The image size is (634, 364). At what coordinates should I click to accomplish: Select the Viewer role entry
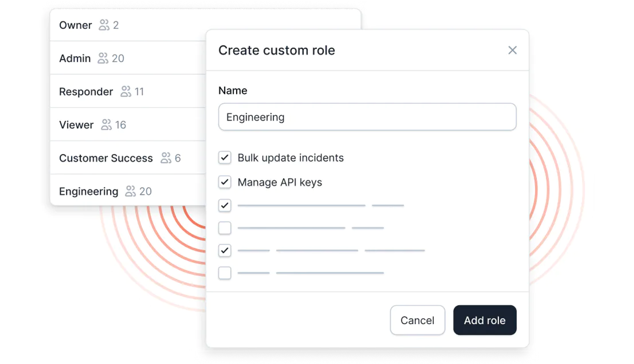(76, 125)
